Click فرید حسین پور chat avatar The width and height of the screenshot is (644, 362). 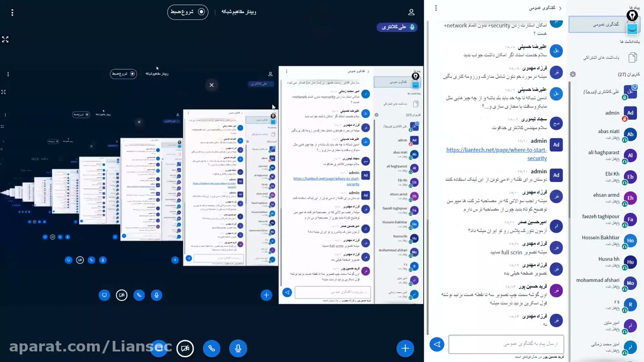tap(556, 290)
